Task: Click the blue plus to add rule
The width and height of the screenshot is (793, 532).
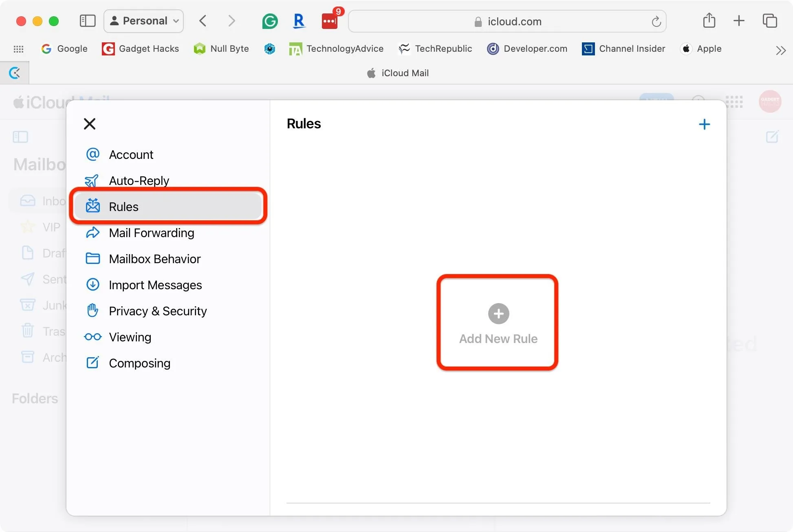Action: click(x=704, y=124)
